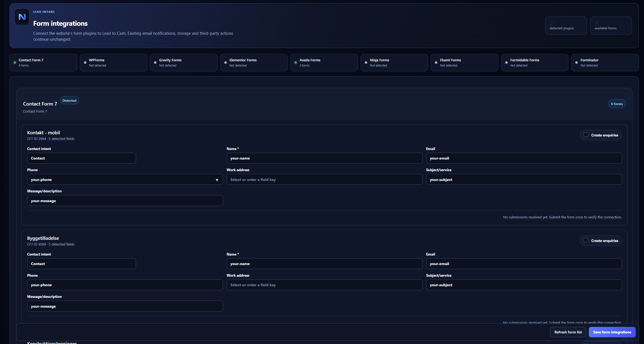This screenshot has width=644, height=344.
Task: Switch to the Fluent Forms tab
Action: click(x=464, y=63)
